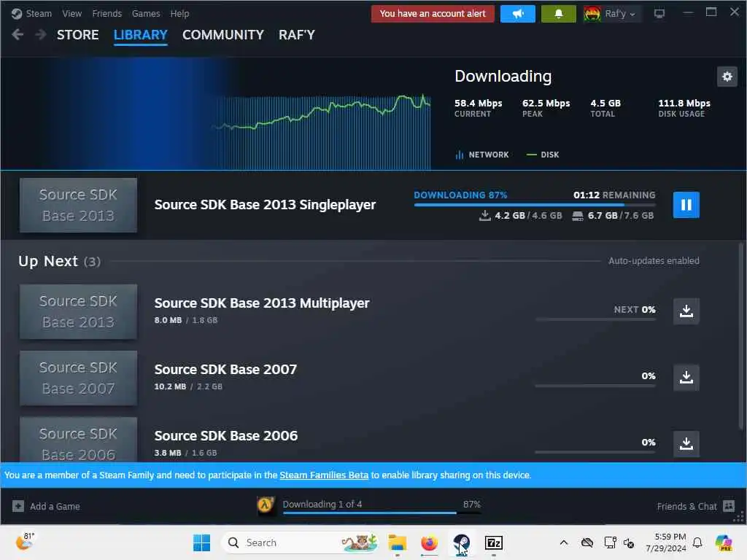The width and height of the screenshot is (747, 560).
Task: Go back with the left arrow
Action: pos(18,34)
